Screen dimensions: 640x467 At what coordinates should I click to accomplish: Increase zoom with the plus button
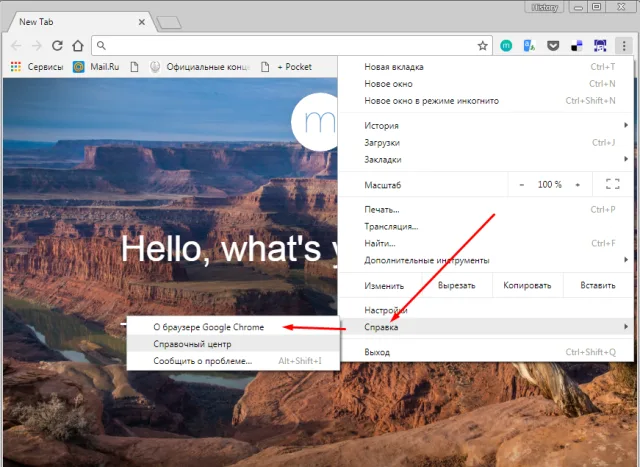point(578,185)
